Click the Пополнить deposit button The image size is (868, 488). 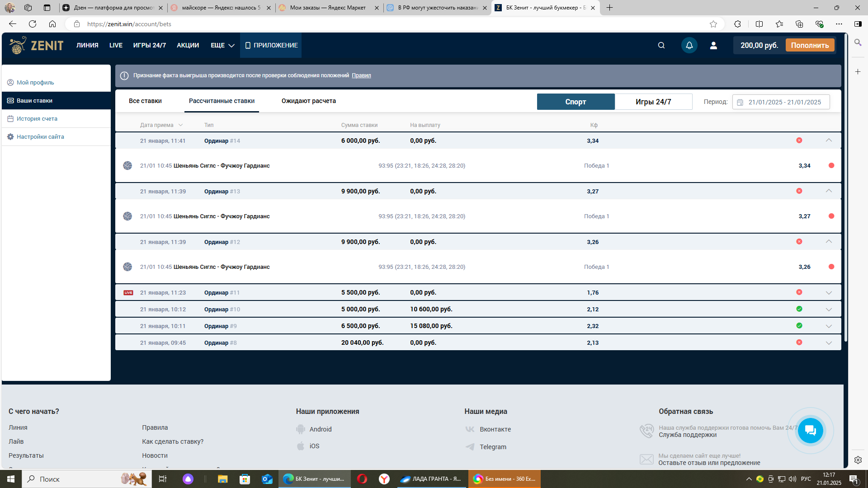click(x=810, y=45)
